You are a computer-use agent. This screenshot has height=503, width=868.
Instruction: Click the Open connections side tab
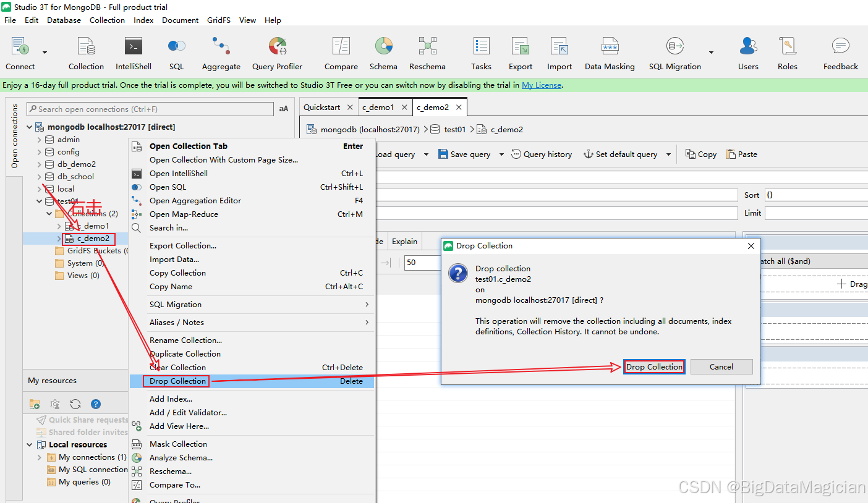(x=15, y=136)
